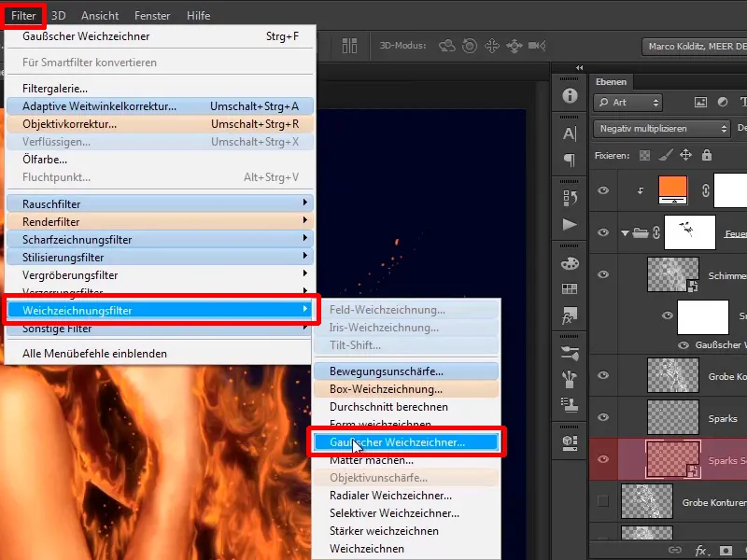Open the Swatches grid panel icon
The width and height of the screenshot is (747, 560).
click(x=570, y=288)
